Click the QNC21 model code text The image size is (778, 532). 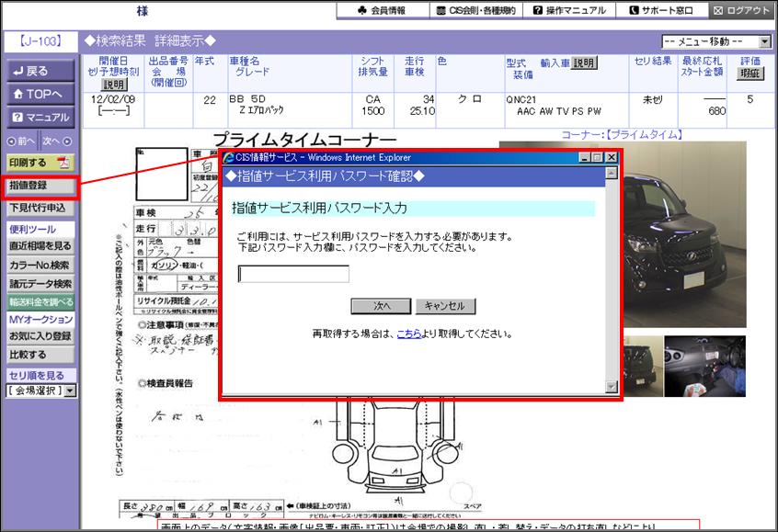point(521,99)
